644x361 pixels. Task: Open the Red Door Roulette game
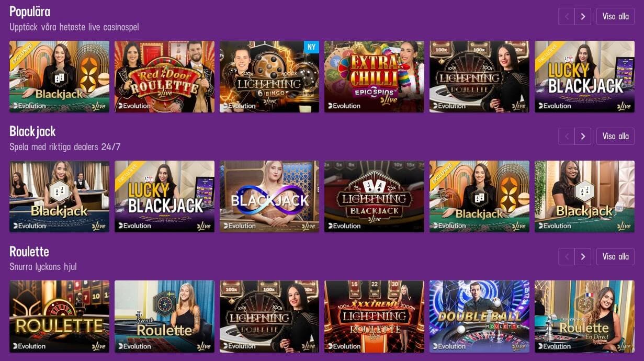(x=164, y=76)
